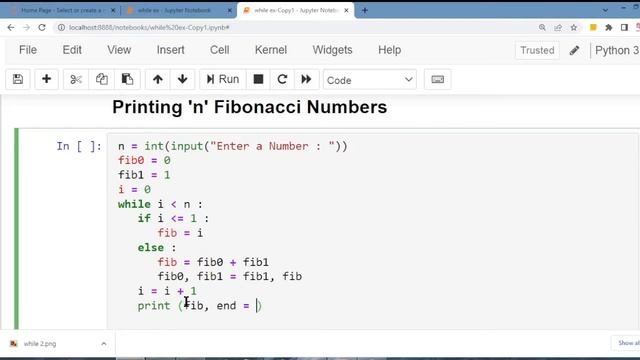Switch to the Home Page browser tab

[61, 10]
